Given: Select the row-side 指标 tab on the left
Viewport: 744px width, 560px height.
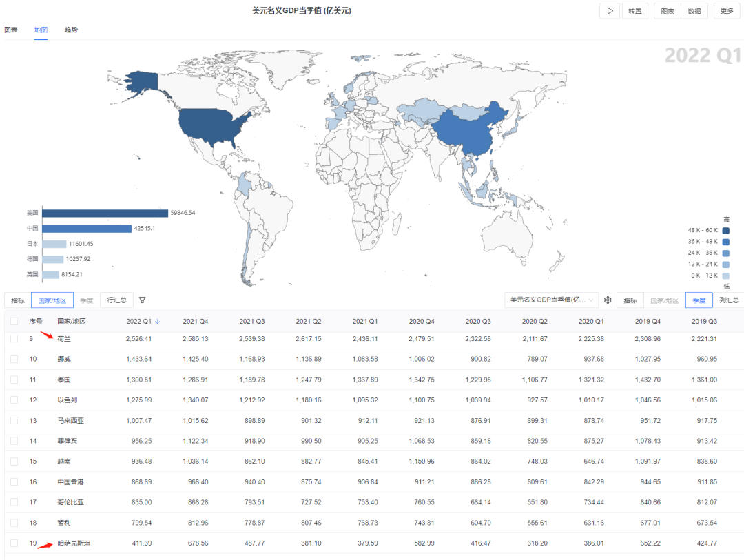Looking at the screenshot, I should point(18,300).
